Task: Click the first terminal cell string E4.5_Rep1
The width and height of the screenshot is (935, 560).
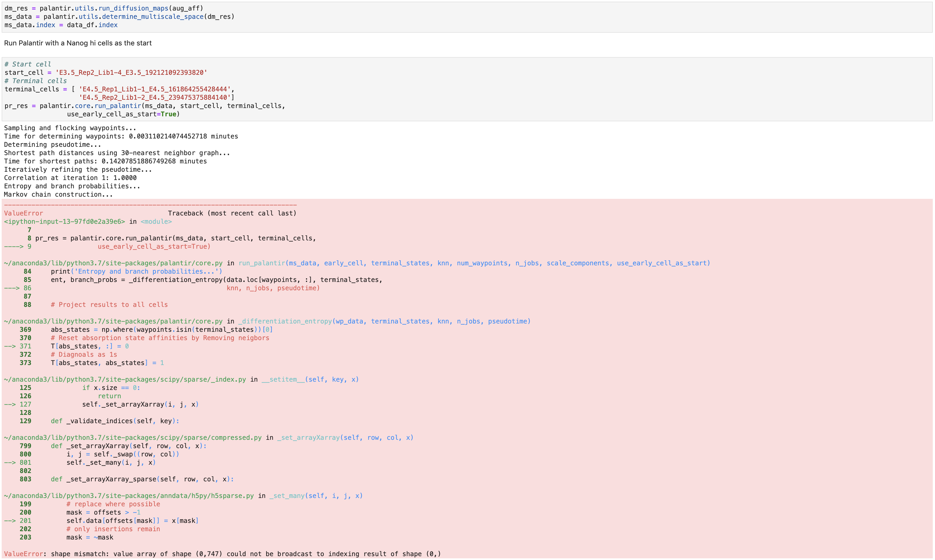Action: click(x=155, y=89)
